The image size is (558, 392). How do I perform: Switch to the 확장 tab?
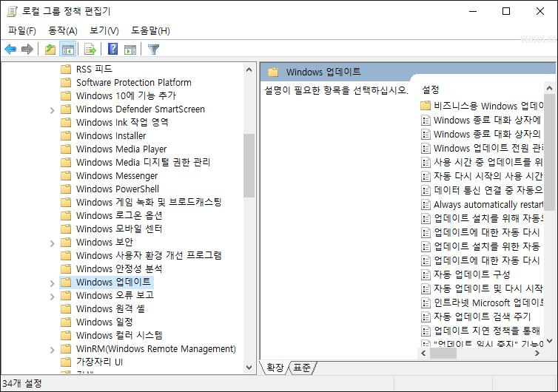[x=275, y=368]
